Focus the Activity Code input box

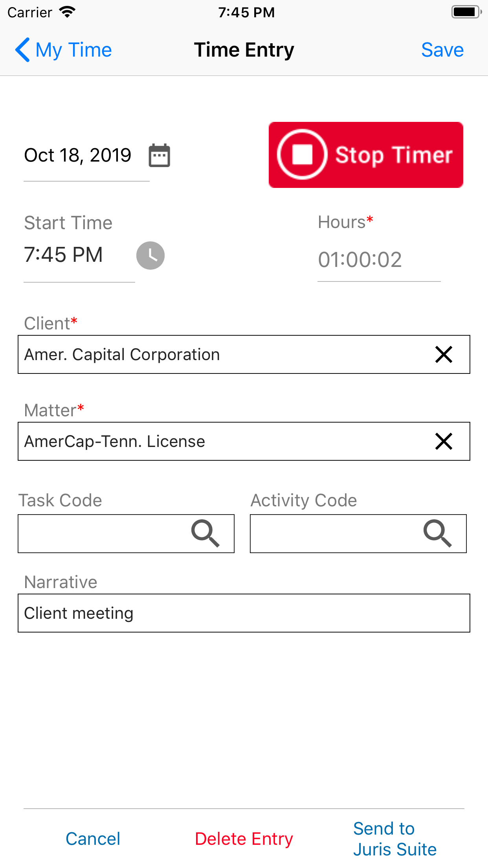pyautogui.click(x=358, y=533)
